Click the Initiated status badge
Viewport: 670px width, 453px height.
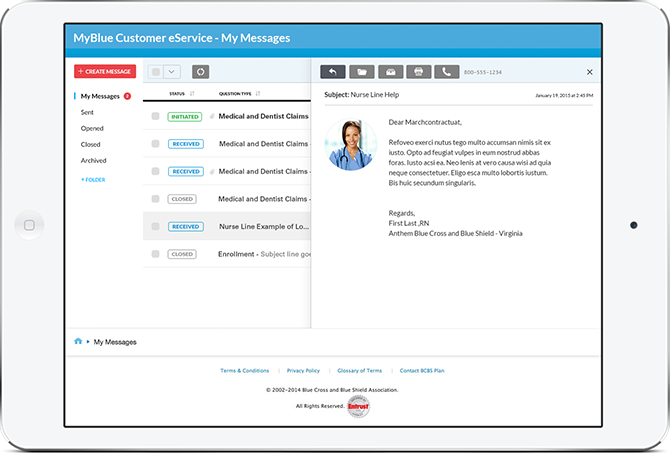(x=185, y=117)
